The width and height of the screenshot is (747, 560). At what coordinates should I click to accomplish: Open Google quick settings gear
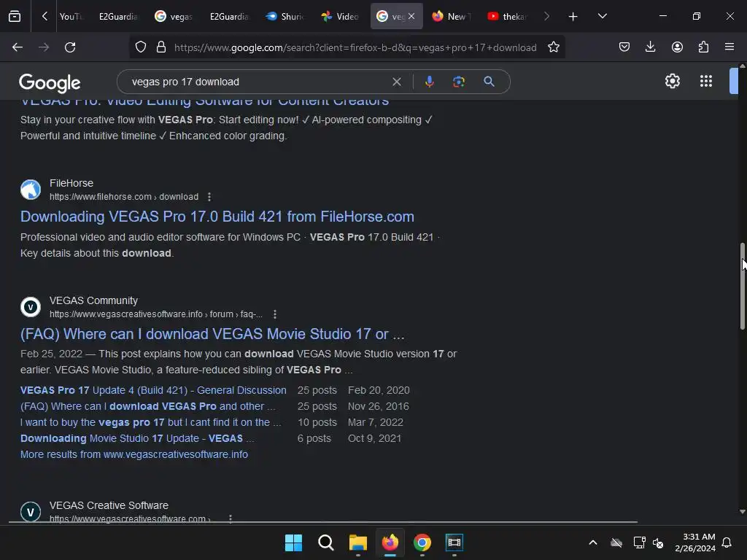pyautogui.click(x=672, y=81)
